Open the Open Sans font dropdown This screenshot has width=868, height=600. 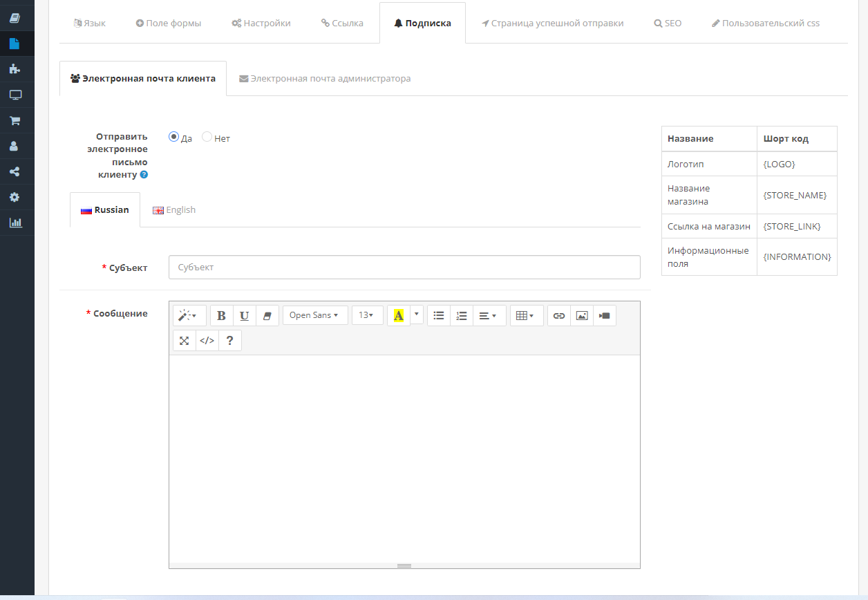point(314,315)
